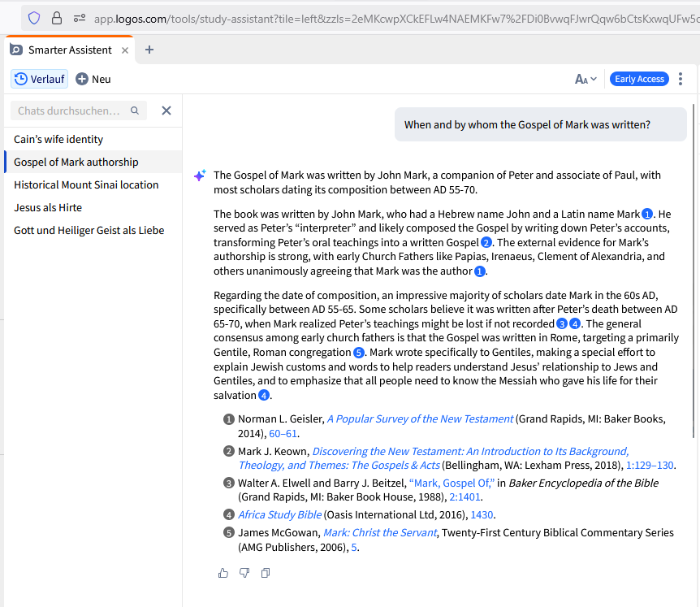
Task: Open page reference 1430 link
Action: pos(482,515)
